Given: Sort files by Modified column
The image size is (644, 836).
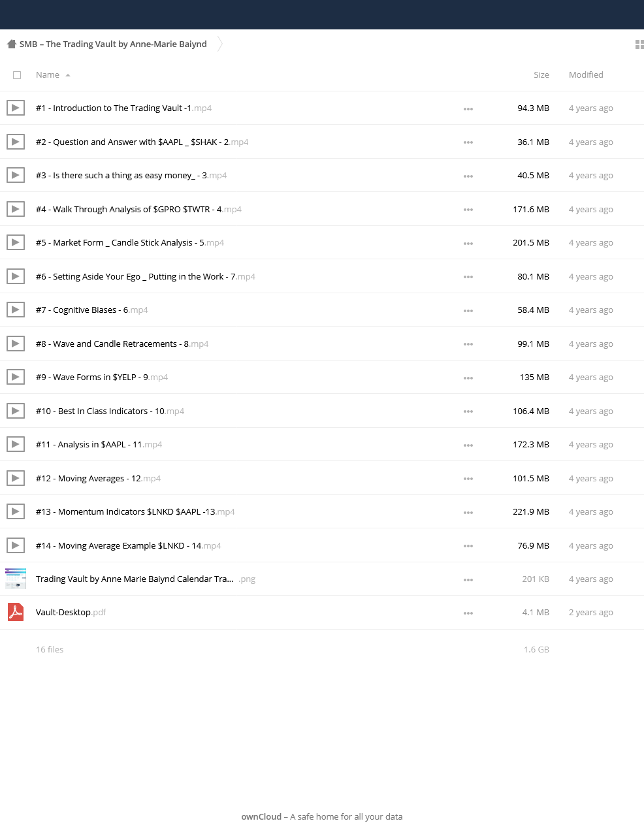Looking at the screenshot, I should coord(586,74).
